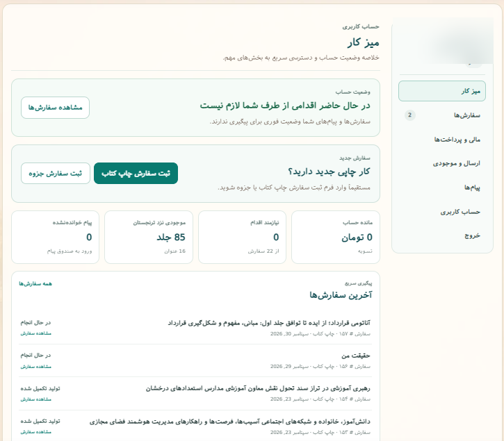Click the order title آناتومی قرارداد
The height and width of the screenshot is (441, 504).
[x=269, y=323]
